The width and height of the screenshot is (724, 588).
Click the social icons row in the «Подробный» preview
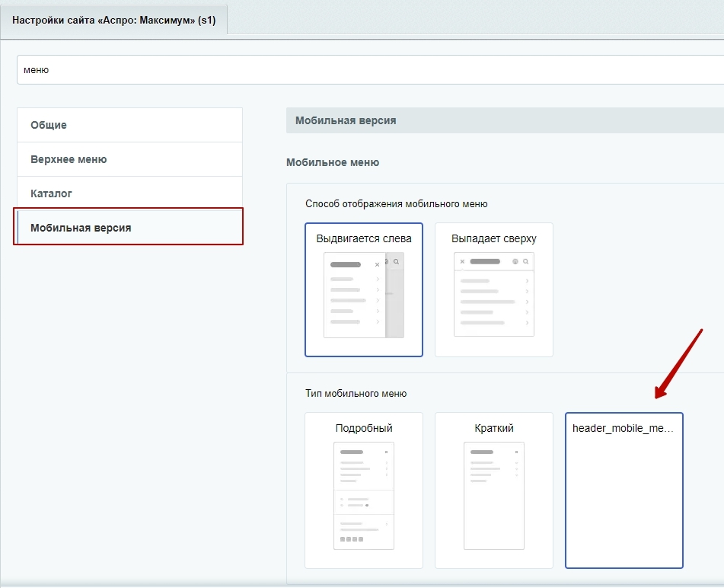pyautogui.click(x=351, y=538)
